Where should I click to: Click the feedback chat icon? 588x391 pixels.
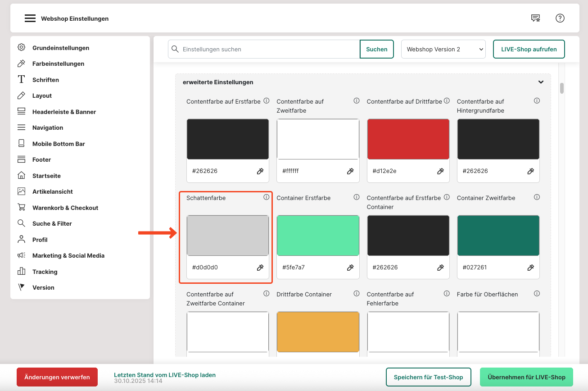(535, 18)
